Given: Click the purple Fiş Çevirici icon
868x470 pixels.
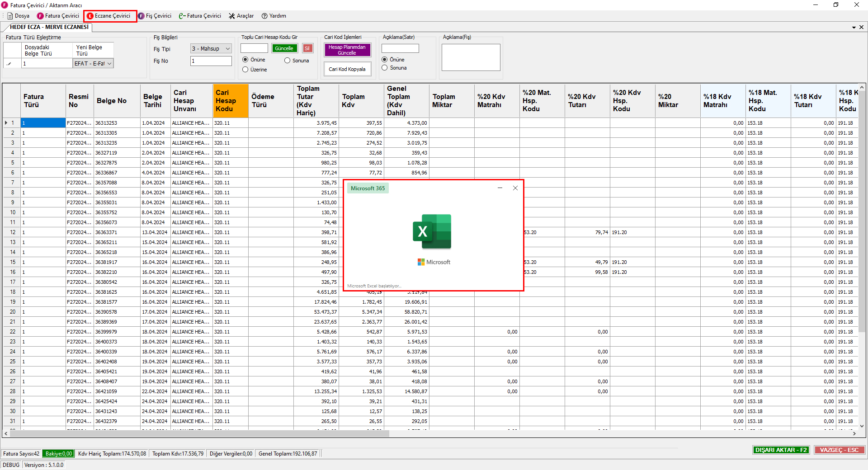Looking at the screenshot, I should 142,16.
